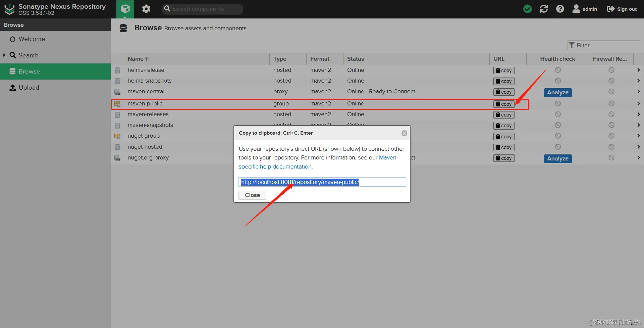Click heima-release health check disabled icon
Viewport: 644px width, 328px height.
558,70
